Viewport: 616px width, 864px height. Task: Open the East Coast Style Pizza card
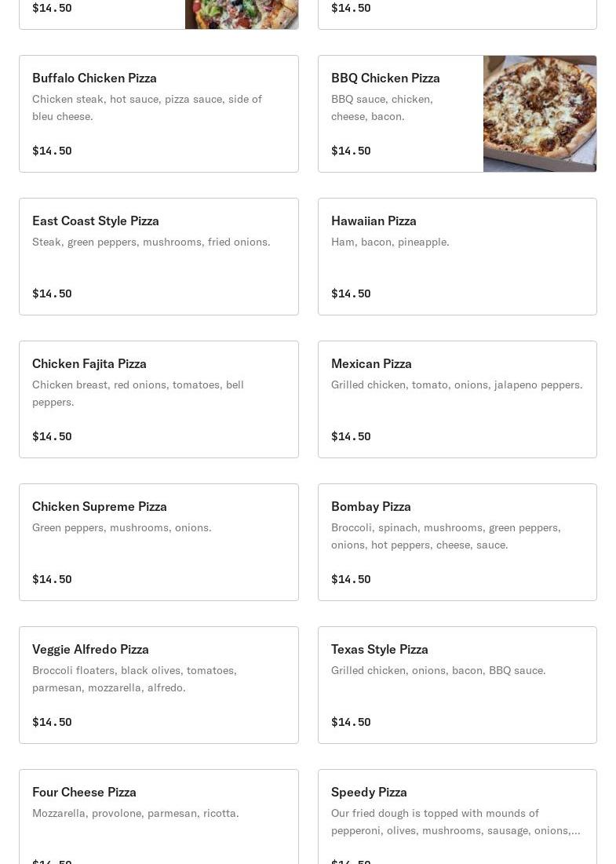pos(159,257)
